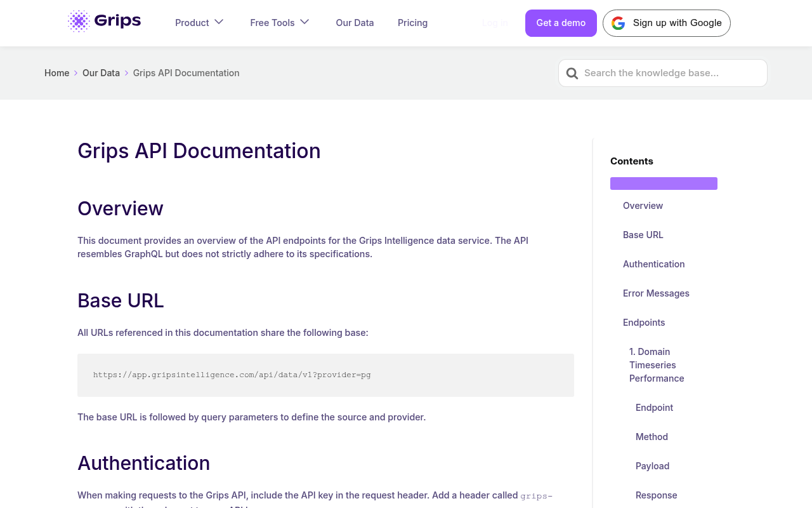Click the Grips API Documentation page title
The width and height of the screenshot is (812, 508).
[199, 151]
